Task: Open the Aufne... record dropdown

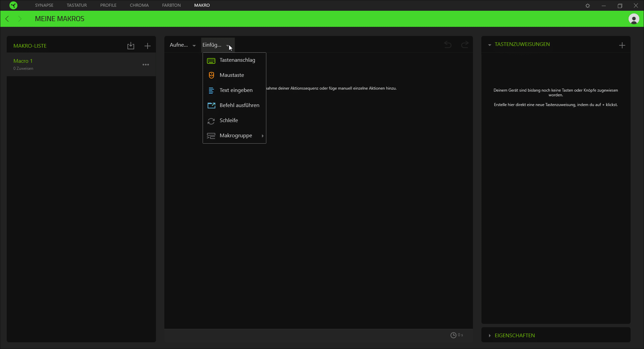Action: (x=182, y=45)
